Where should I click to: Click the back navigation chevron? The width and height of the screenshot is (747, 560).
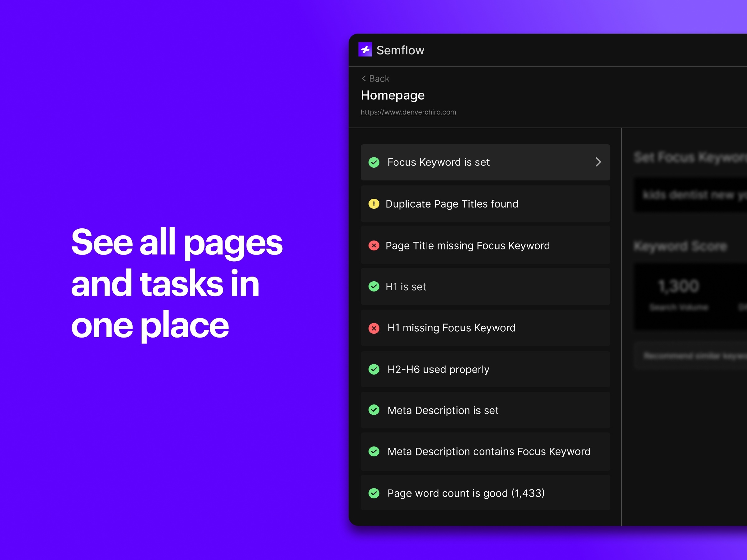click(x=363, y=78)
